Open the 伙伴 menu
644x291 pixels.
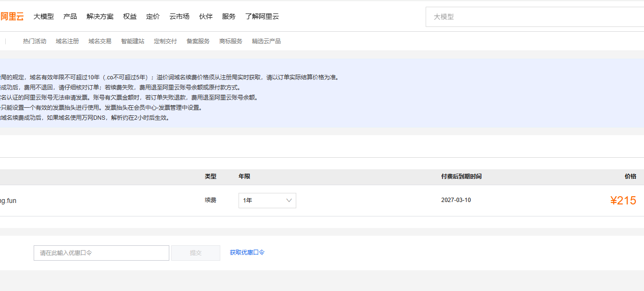pyautogui.click(x=205, y=16)
